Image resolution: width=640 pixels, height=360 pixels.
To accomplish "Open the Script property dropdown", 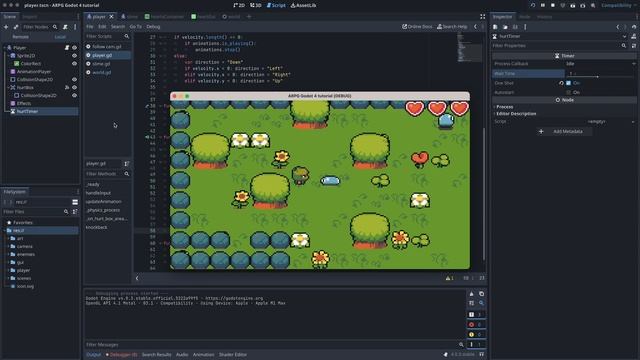I will [600, 122].
